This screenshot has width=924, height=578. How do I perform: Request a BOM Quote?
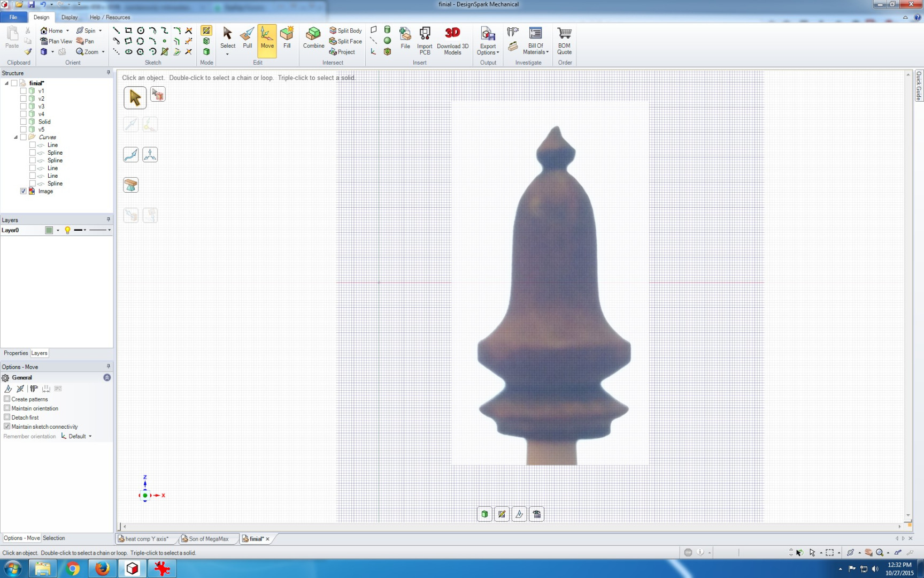pyautogui.click(x=564, y=41)
